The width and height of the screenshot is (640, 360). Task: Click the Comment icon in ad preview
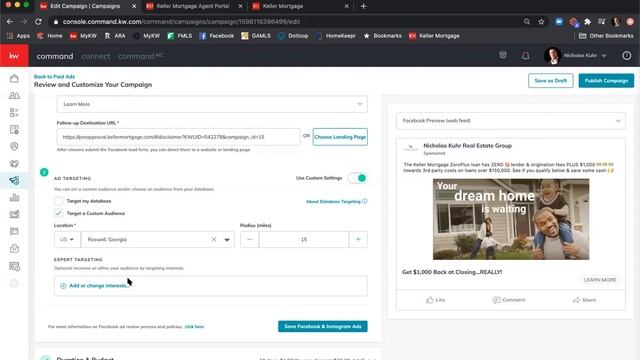click(497, 300)
